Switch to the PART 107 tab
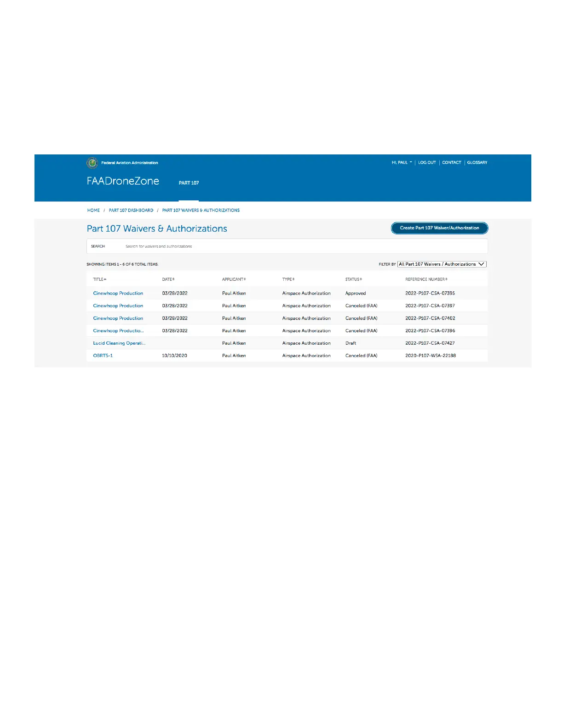 coord(189,183)
